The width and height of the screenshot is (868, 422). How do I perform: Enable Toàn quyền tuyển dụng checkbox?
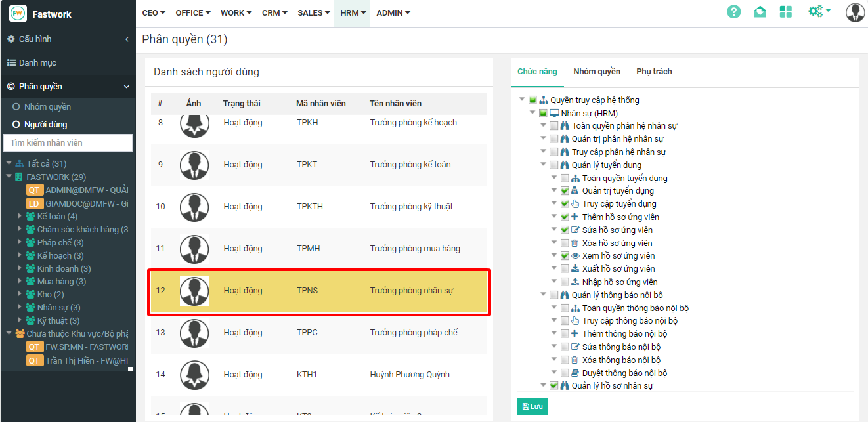click(565, 178)
